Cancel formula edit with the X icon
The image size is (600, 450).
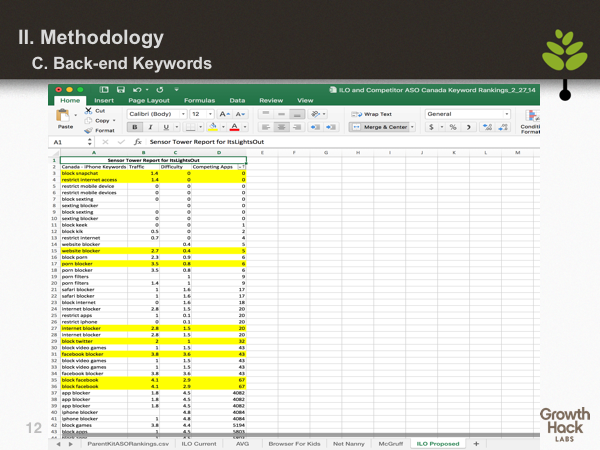105,142
